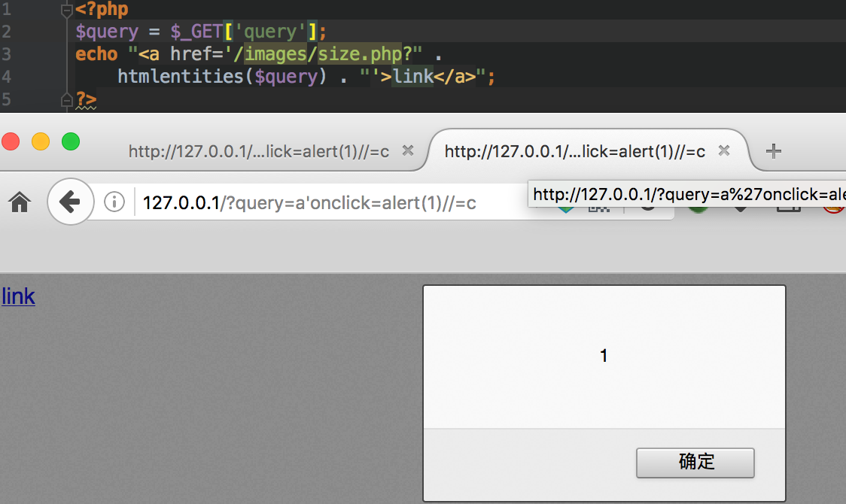Click the yellow minimize window light

(41, 141)
